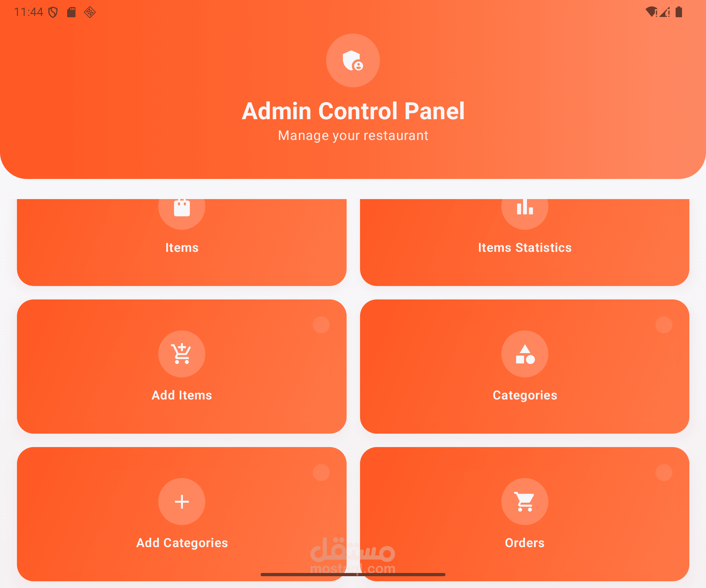Select the Categories shapes icon
The image size is (706, 588).
[525, 354]
